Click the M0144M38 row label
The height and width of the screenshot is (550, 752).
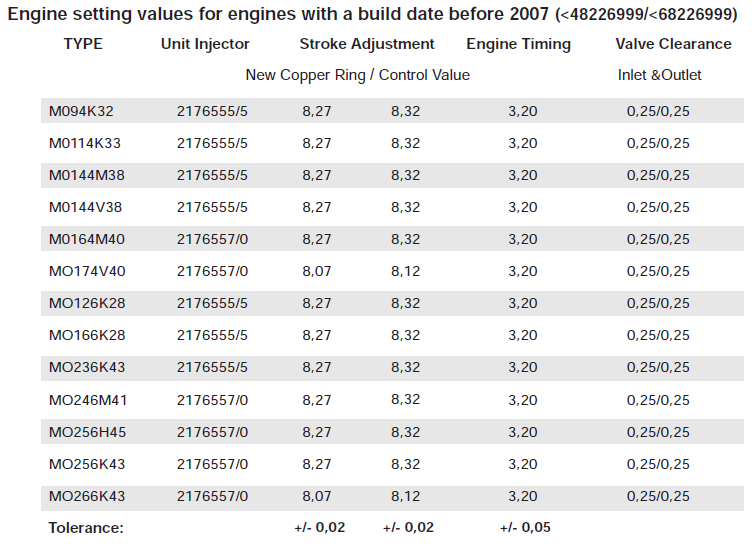tap(88, 175)
